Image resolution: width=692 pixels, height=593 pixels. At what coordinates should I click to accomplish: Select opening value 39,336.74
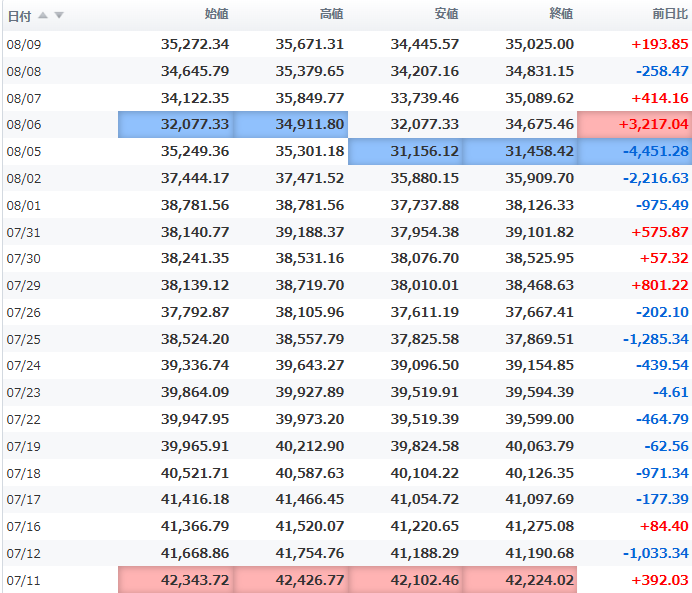195,365
